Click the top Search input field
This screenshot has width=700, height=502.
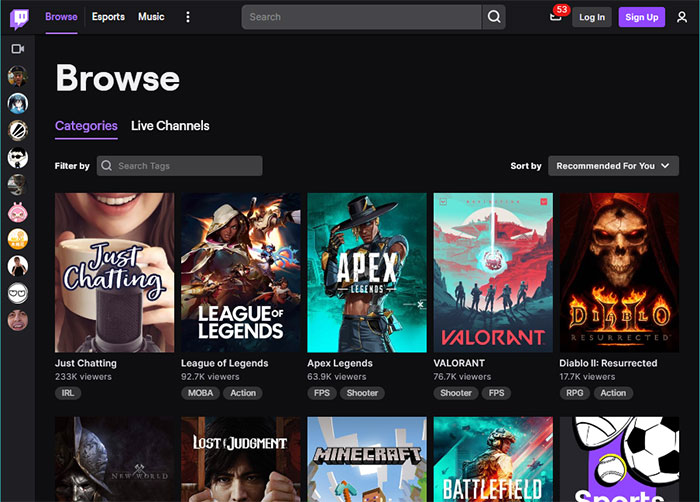click(x=362, y=17)
